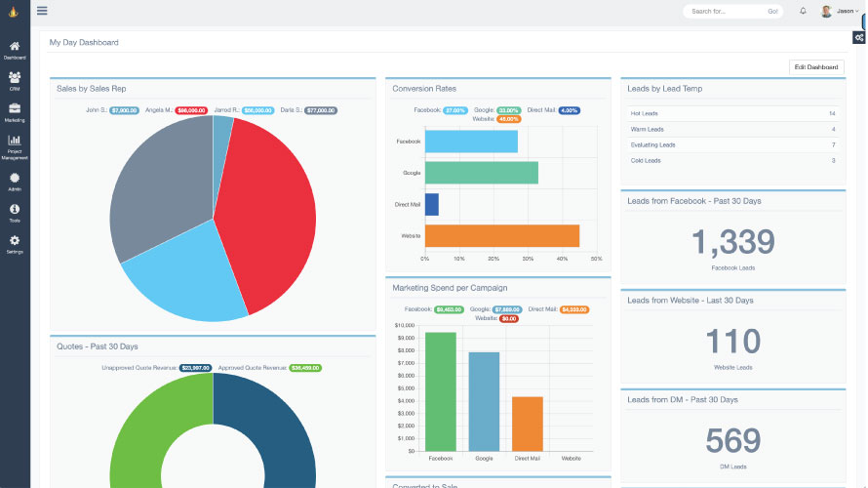Open the Settings gear icon in sidebar
This screenshot has width=868, height=488.
click(15, 240)
